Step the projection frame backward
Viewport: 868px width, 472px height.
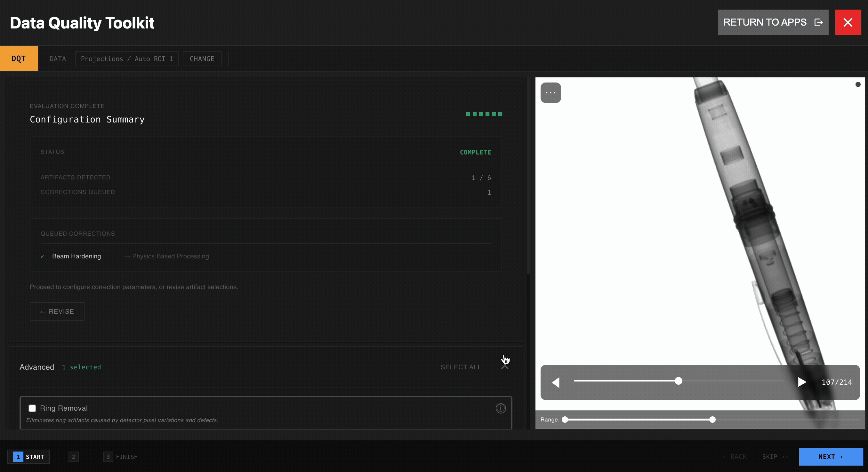(556, 382)
